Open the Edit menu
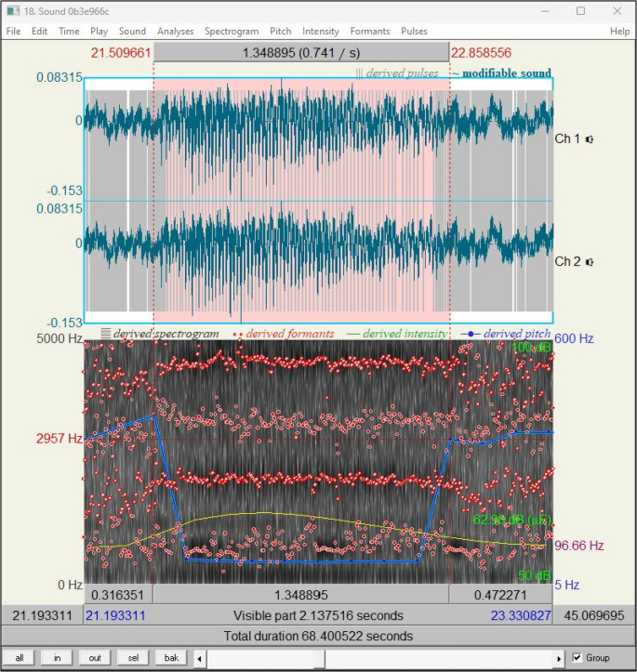The width and height of the screenshot is (637, 672). pos(39,32)
